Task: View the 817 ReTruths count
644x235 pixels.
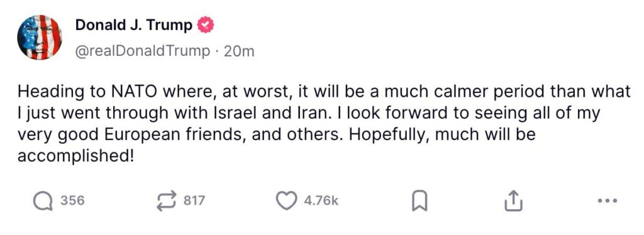Action: pyautogui.click(x=194, y=201)
